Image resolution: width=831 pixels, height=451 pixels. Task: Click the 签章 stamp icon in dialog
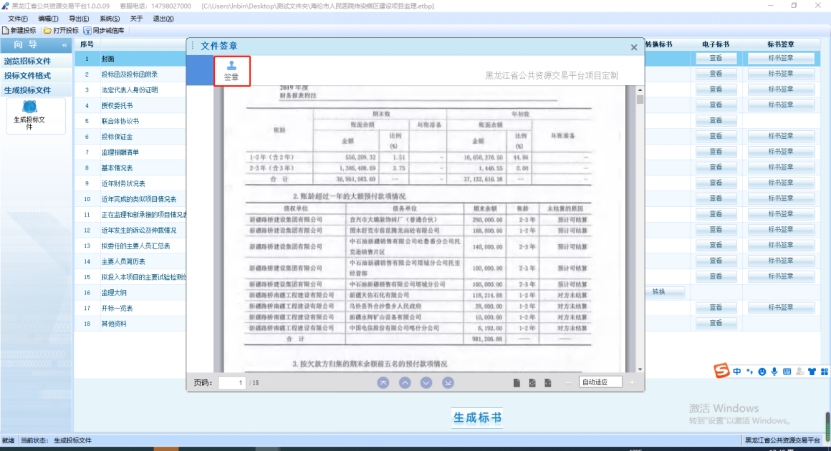(230, 70)
